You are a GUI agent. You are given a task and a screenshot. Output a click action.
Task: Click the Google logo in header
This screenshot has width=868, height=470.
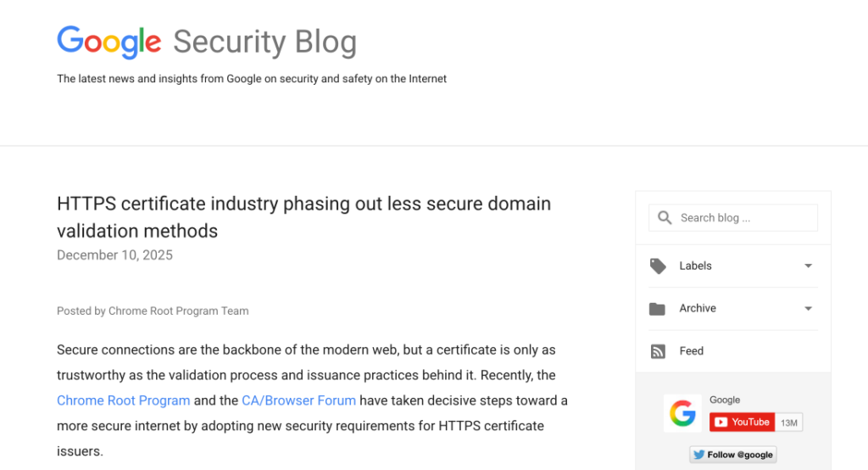[x=108, y=42]
